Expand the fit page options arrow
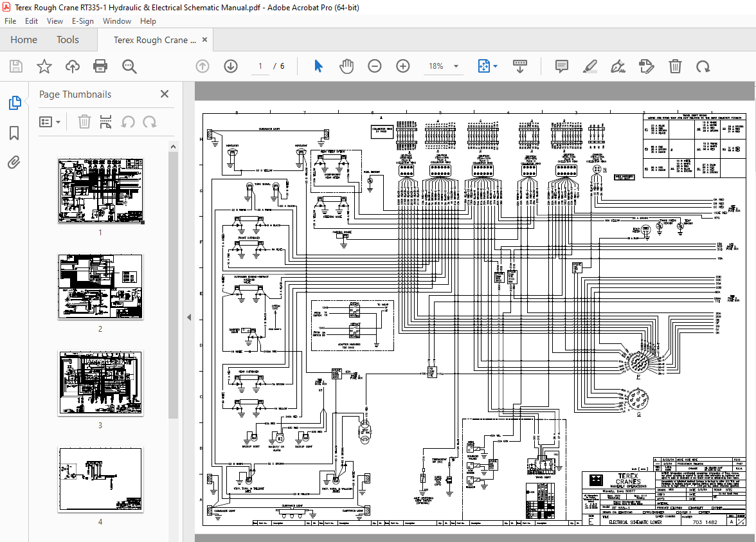This screenshot has width=756, height=542. point(496,66)
